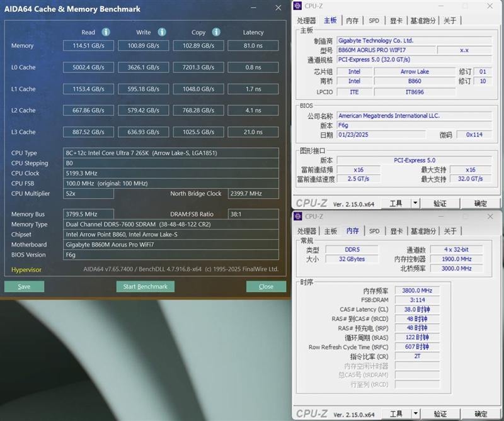
Task: Click BIOS date field 01/23/2025
Action: [381, 135]
